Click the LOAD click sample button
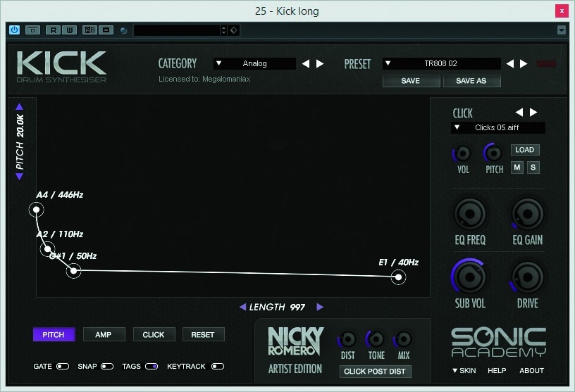575x392 pixels. click(x=525, y=150)
